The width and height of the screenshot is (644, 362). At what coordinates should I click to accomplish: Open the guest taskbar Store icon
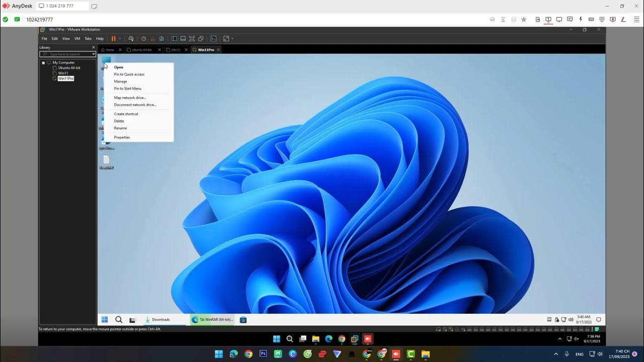point(243,320)
